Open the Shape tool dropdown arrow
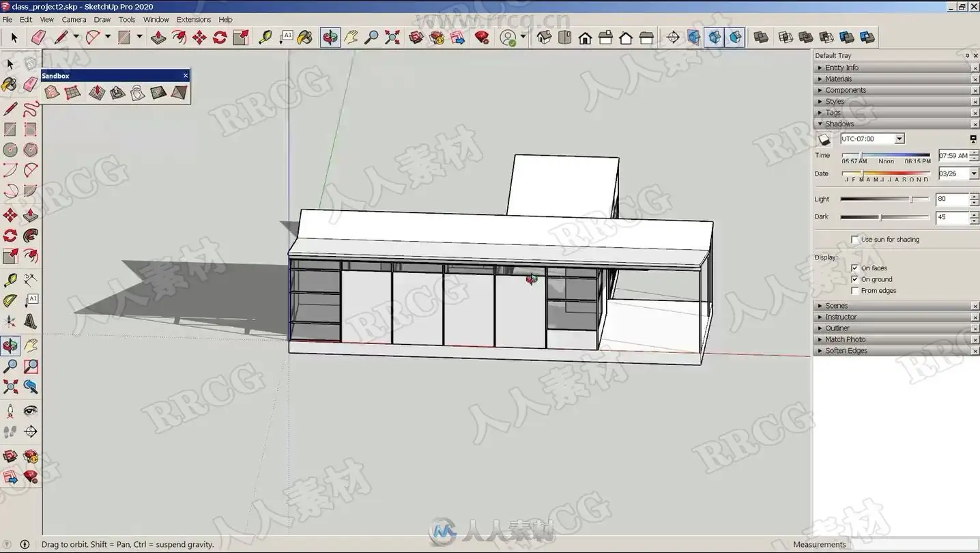 (x=139, y=38)
